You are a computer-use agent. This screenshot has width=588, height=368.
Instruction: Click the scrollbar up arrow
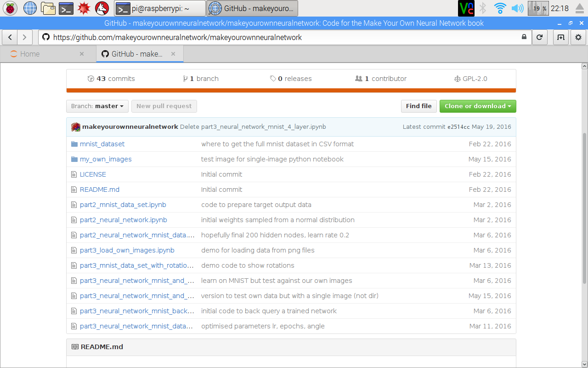pos(584,66)
